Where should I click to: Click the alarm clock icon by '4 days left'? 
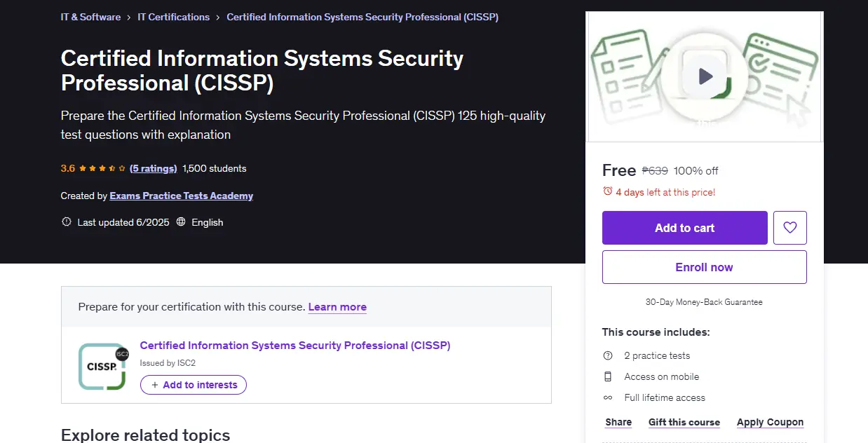pos(608,191)
